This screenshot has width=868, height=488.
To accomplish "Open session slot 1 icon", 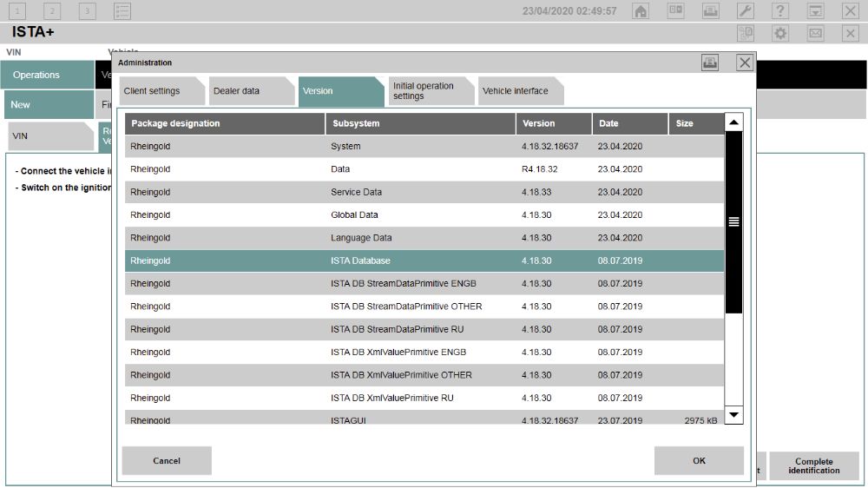I will point(17,11).
